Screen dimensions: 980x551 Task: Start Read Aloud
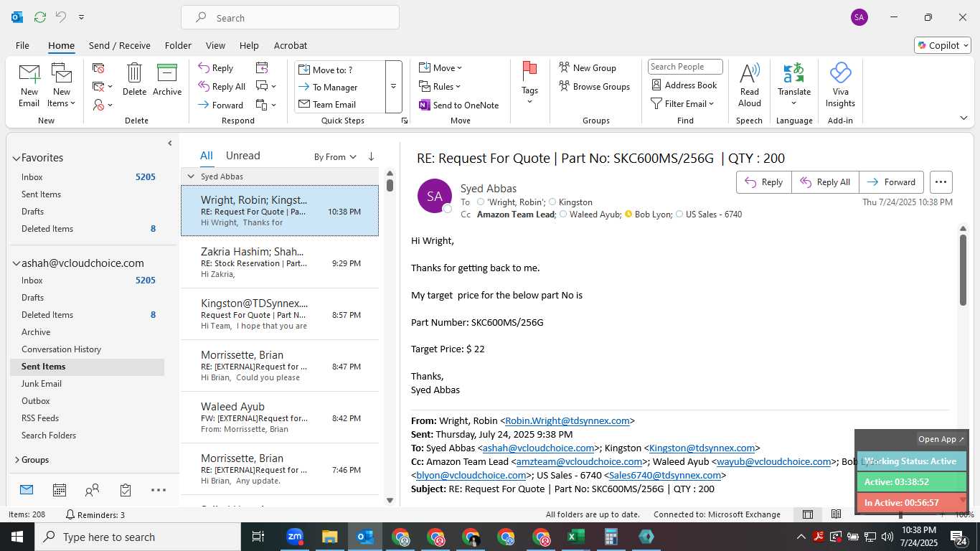pyautogui.click(x=749, y=85)
